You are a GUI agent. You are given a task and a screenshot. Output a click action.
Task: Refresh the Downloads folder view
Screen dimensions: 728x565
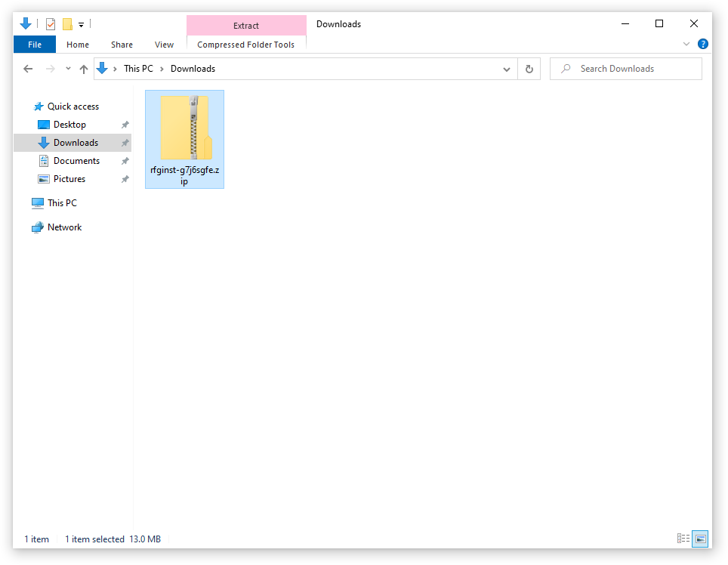pyautogui.click(x=529, y=69)
